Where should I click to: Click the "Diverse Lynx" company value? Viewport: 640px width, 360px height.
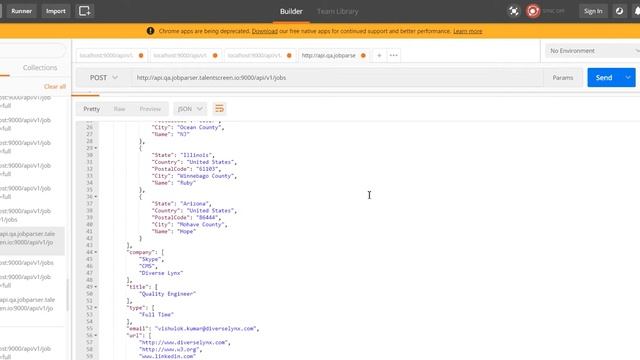(x=161, y=273)
